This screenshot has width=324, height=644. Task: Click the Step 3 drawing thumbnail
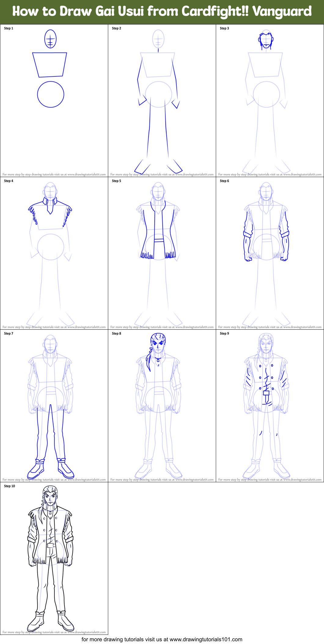click(x=270, y=101)
